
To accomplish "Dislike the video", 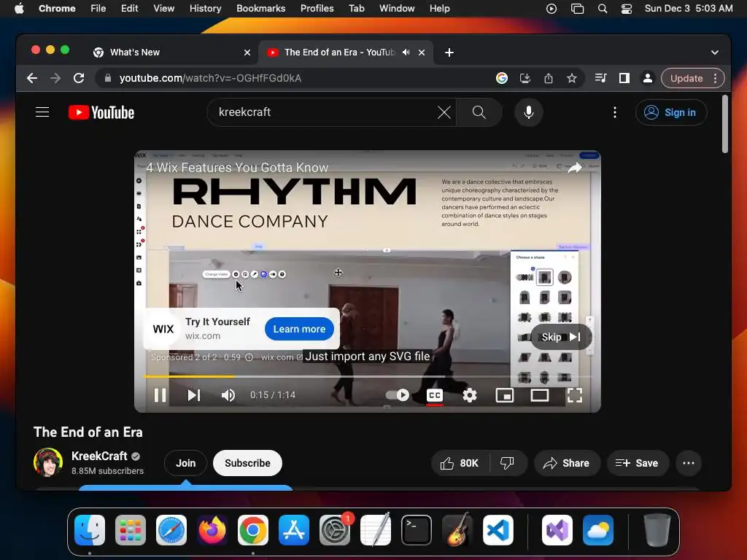I will tap(508, 463).
